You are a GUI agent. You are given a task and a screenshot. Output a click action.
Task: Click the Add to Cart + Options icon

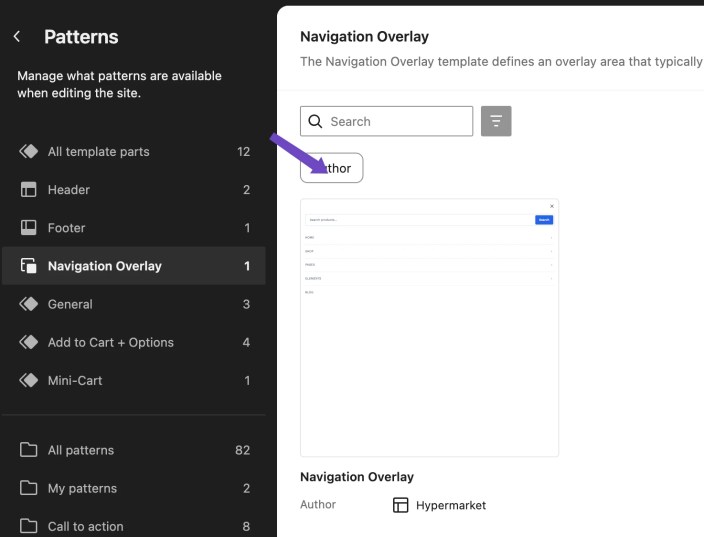28,342
